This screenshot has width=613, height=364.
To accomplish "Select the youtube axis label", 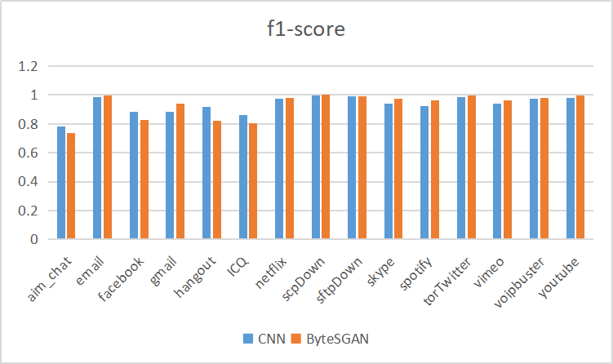I will pyautogui.click(x=558, y=277).
